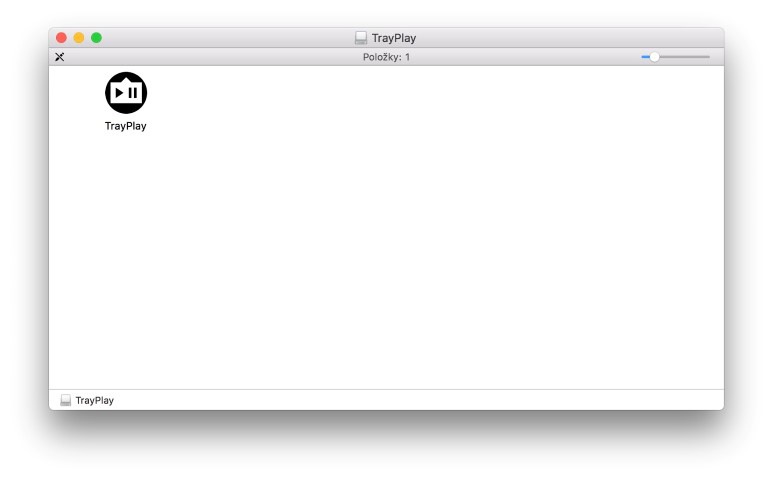Click the crossed tools icon in status bar
This screenshot has height=480, width=773.
coord(60,57)
